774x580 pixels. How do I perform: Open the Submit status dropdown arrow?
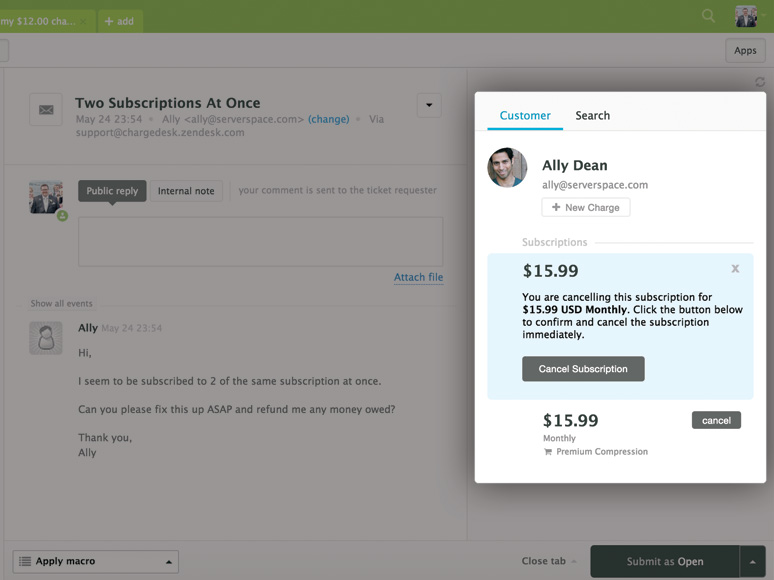click(753, 562)
